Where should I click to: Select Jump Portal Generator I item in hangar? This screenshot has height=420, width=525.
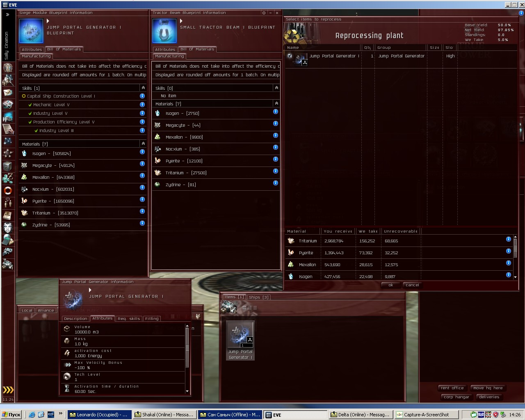240,340
